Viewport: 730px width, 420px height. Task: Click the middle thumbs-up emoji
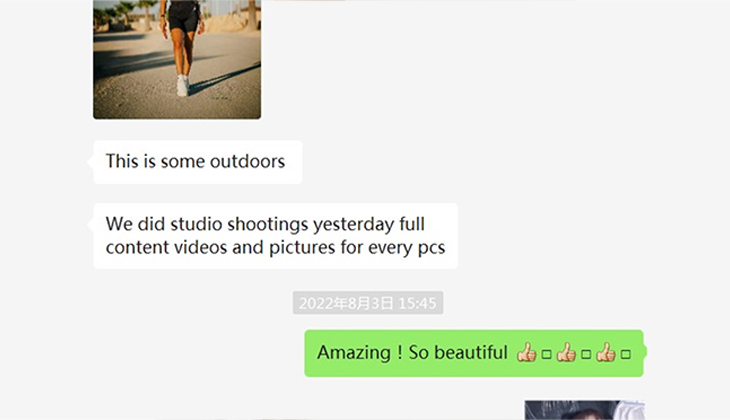tap(566, 353)
